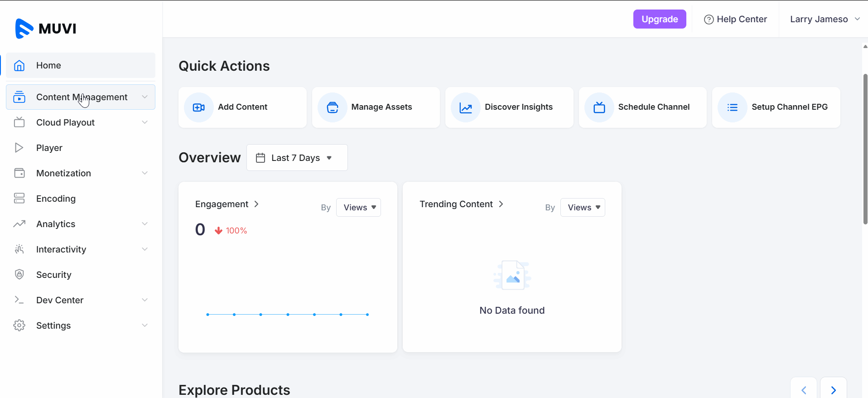Screen dimensions: 868x398
Task: Open the Trending Content Views dropdown
Action: click(x=583, y=208)
